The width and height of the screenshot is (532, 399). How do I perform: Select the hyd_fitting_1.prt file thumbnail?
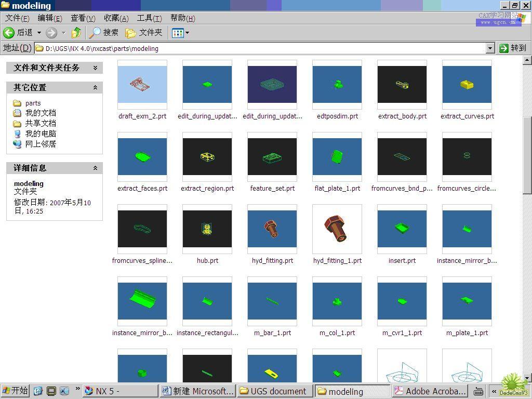click(337, 229)
